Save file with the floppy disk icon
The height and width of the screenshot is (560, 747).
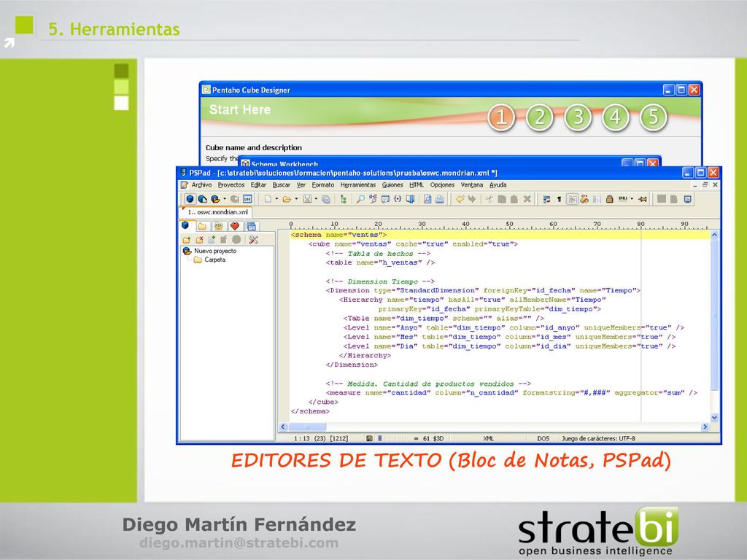[307, 198]
